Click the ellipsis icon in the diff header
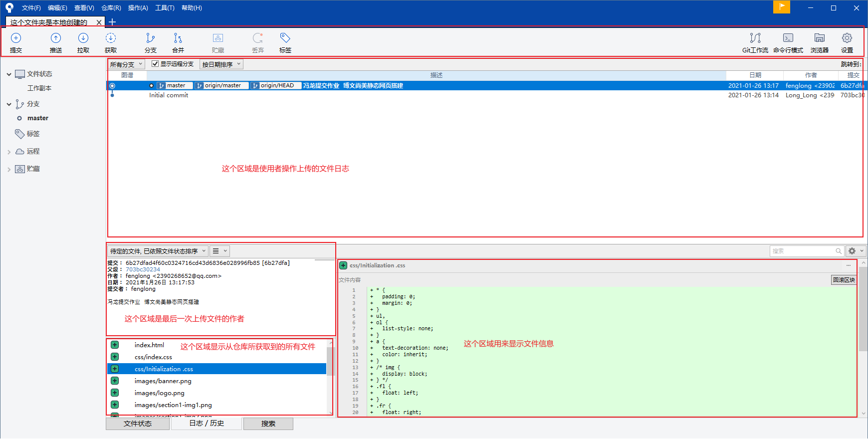Viewport: 868px width, 439px height. pos(849,265)
